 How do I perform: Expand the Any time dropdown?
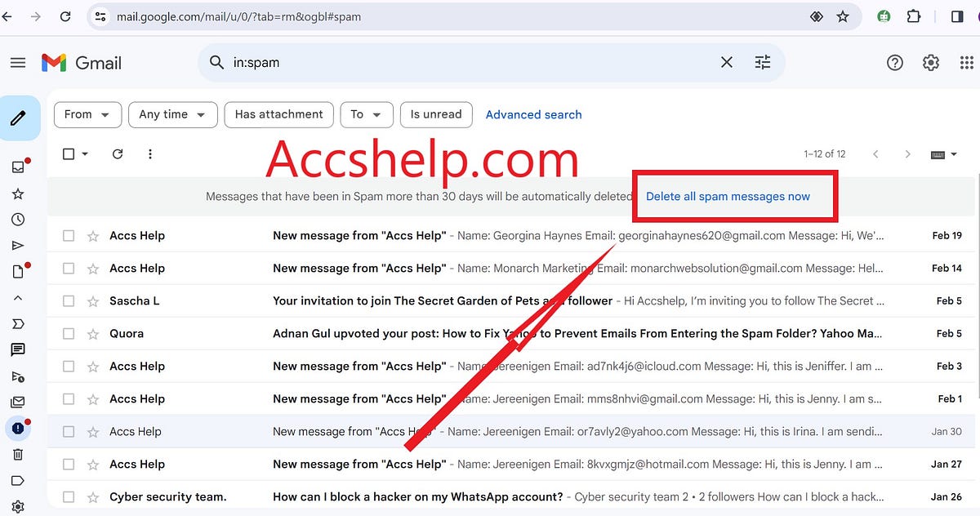coord(172,114)
